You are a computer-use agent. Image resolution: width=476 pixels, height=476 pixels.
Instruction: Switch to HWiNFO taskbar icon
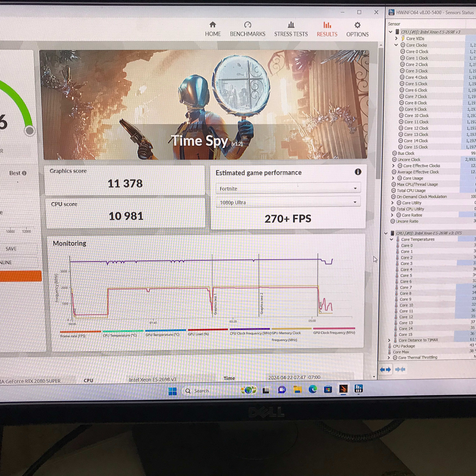[x=358, y=389]
